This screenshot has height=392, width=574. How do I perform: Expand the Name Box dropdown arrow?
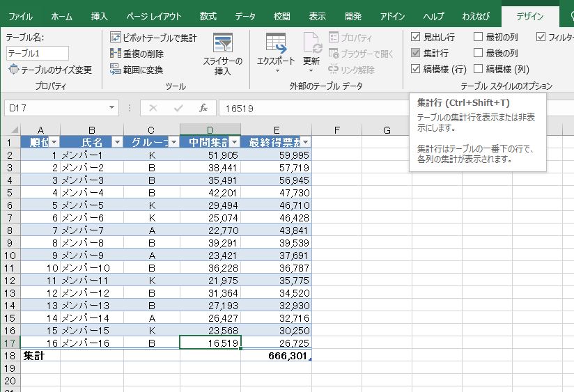pyautogui.click(x=111, y=108)
